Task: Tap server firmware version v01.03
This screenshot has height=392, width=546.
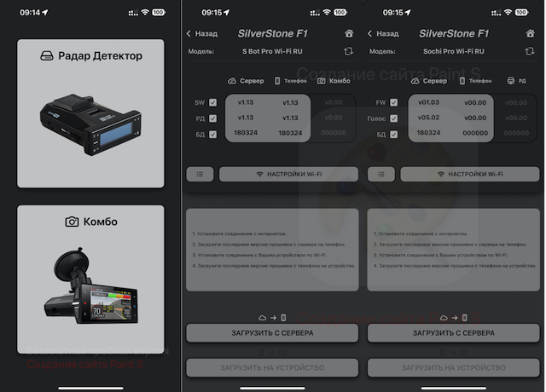Action: coord(428,102)
